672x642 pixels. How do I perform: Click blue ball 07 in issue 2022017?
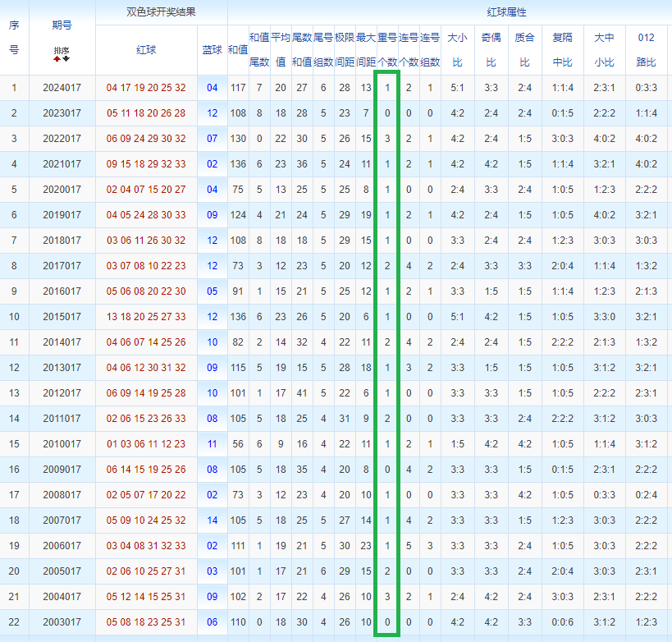[x=213, y=139]
